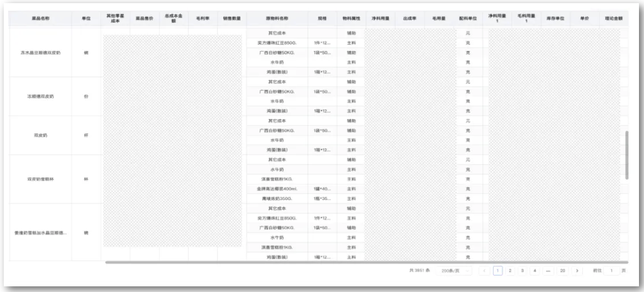
Task: Select the 毛利率 column header
Action: pos(203,19)
